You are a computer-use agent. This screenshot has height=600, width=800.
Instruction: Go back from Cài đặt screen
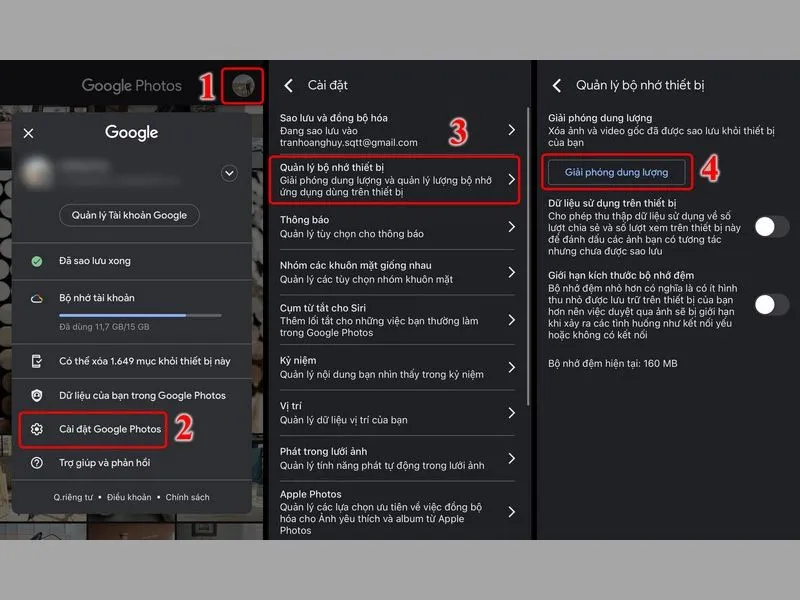coord(289,86)
